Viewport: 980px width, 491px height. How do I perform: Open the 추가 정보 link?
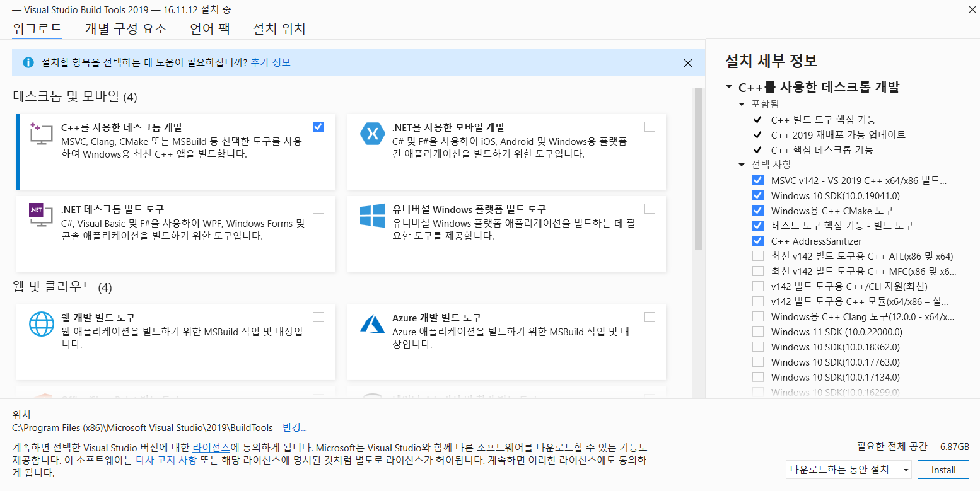271,62
